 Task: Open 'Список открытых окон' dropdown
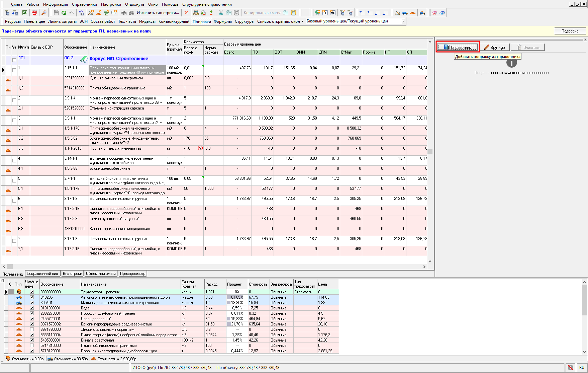pos(280,21)
